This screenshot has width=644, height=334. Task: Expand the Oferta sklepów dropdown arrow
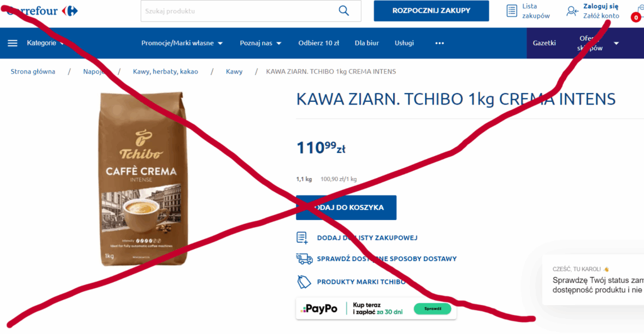coord(616,43)
